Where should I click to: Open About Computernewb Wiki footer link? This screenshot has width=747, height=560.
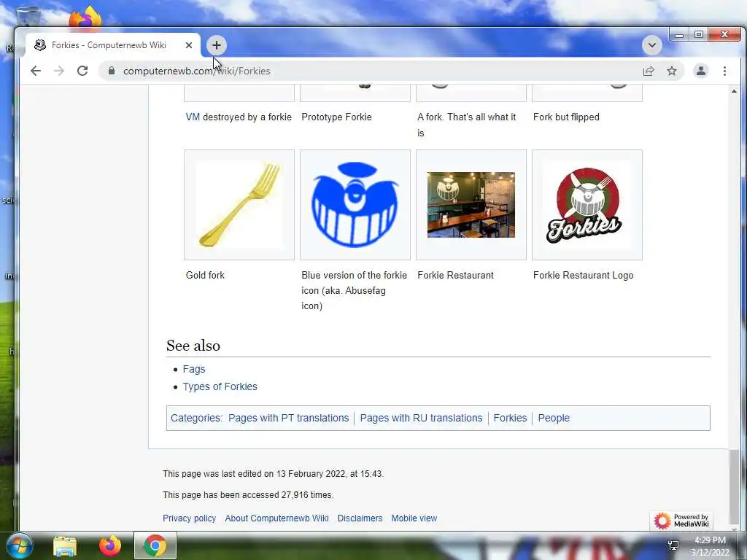pos(276,518)
